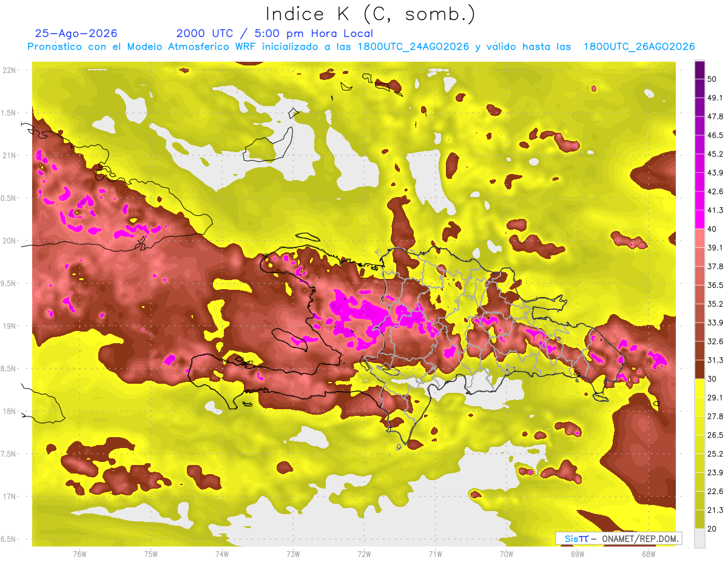Click the '36.5' color scale value
This screenshot has height=562, width=728.
tap(715, 285)
